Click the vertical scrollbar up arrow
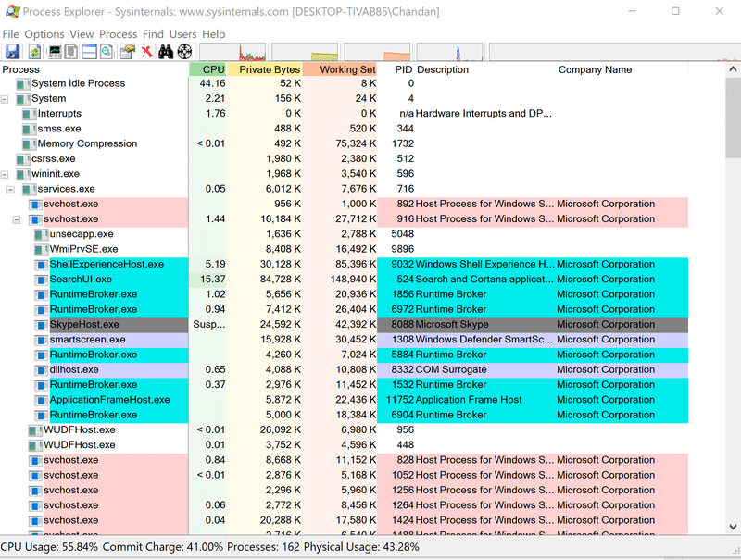 click(x=733, y=69)
